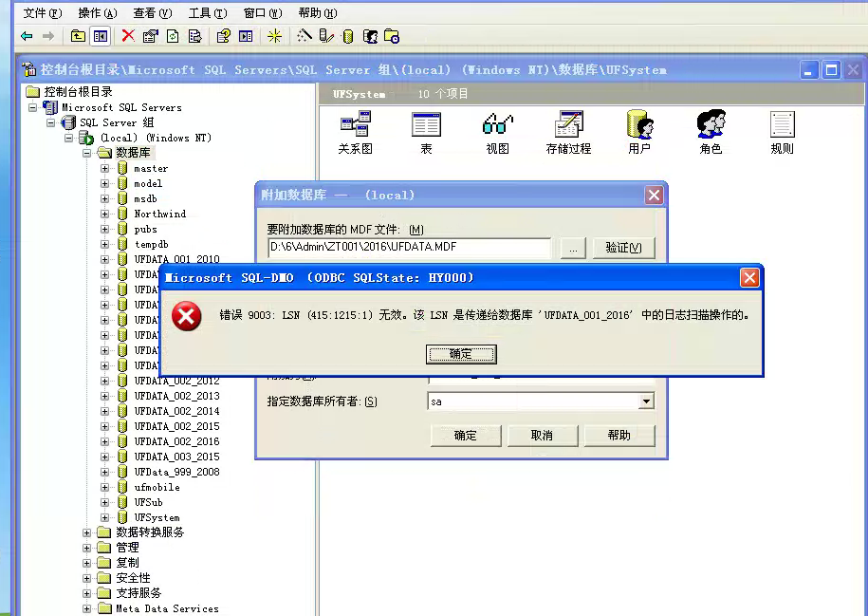
Task: Open the 表 (Tables) icon
Action: (x=426, y=133)
